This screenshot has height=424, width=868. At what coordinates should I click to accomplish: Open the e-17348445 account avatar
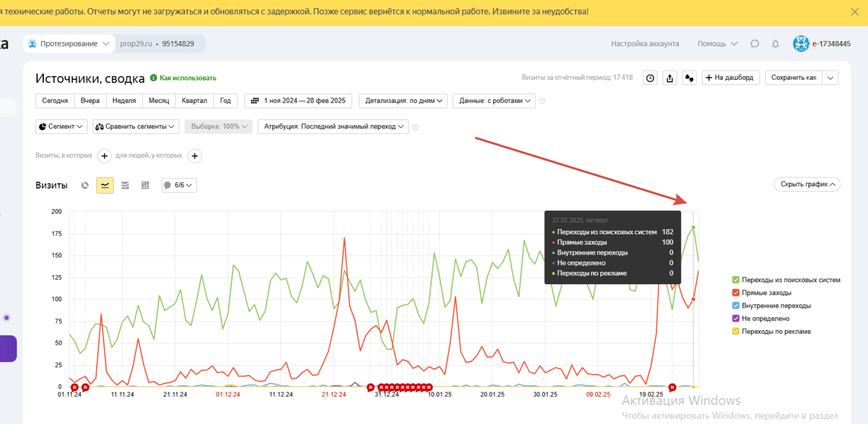tap(801, 44)
